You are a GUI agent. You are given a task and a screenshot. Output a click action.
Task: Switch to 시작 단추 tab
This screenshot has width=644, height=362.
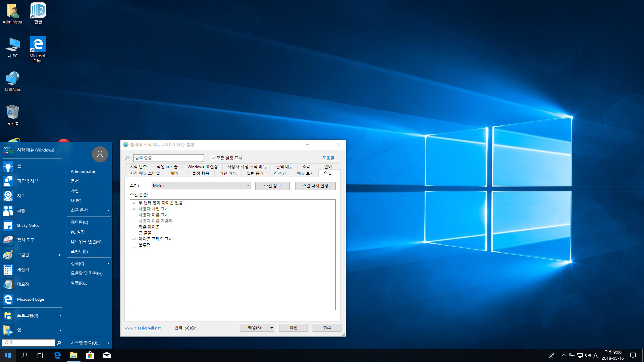tap(138, 167)
